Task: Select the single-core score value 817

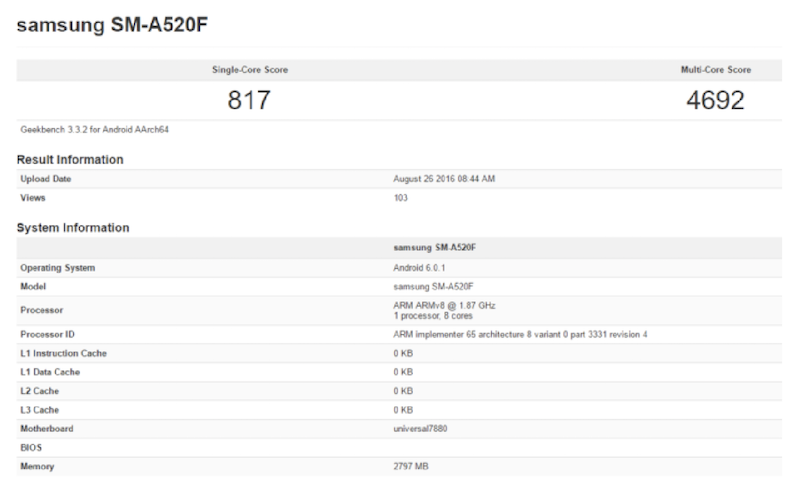Action: coord(250,101)
